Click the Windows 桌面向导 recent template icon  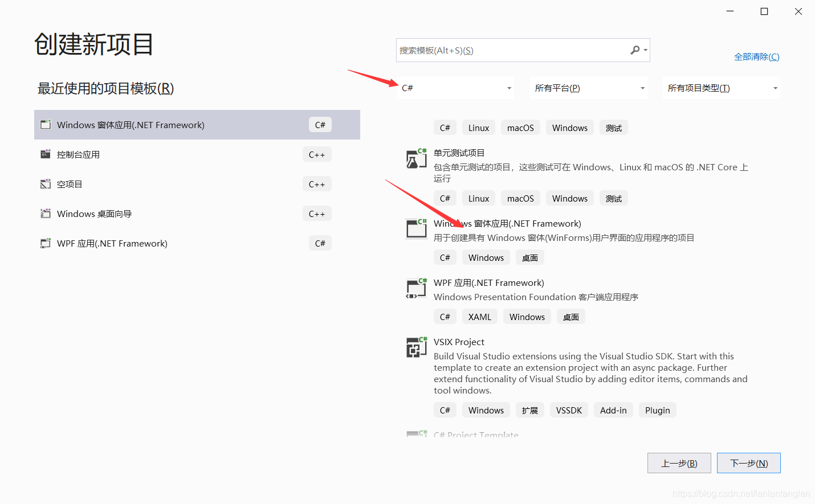click(x=46, y=213)
